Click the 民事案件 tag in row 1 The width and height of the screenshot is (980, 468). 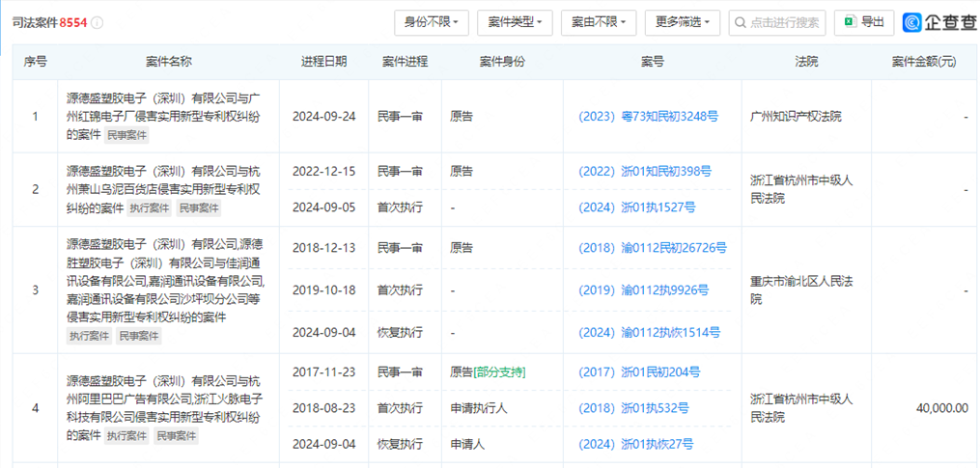coord(126,135)
